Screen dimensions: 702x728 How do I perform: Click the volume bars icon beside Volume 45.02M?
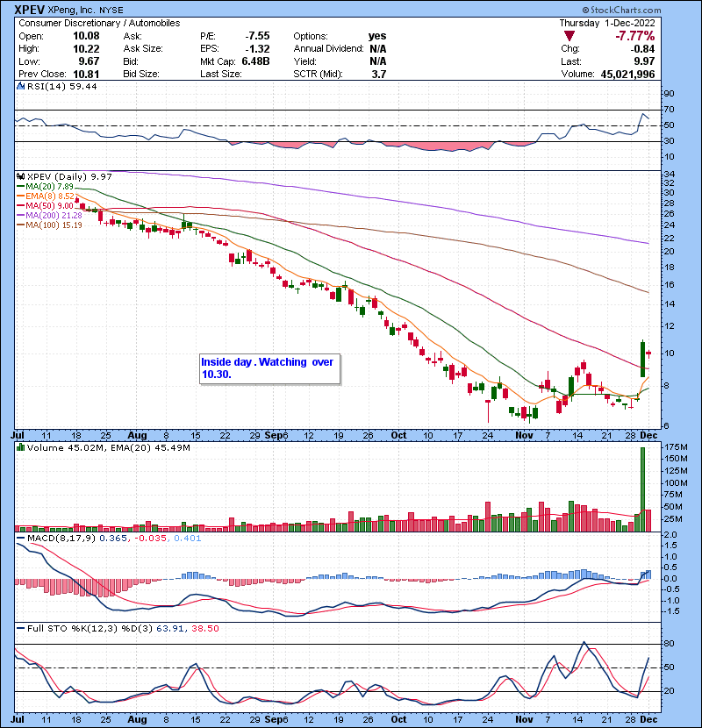pos(20,447)
